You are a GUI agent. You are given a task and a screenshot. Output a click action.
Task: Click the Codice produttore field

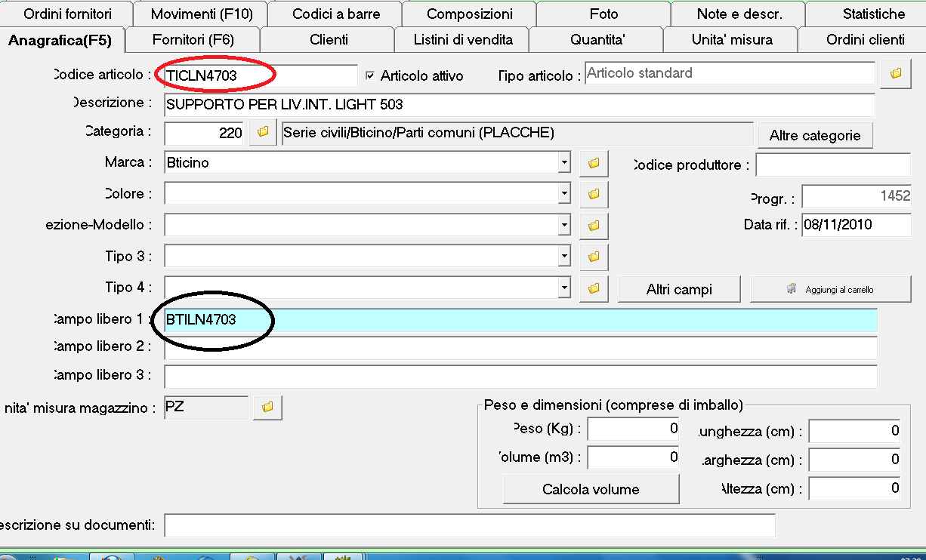tap(833, 165)
